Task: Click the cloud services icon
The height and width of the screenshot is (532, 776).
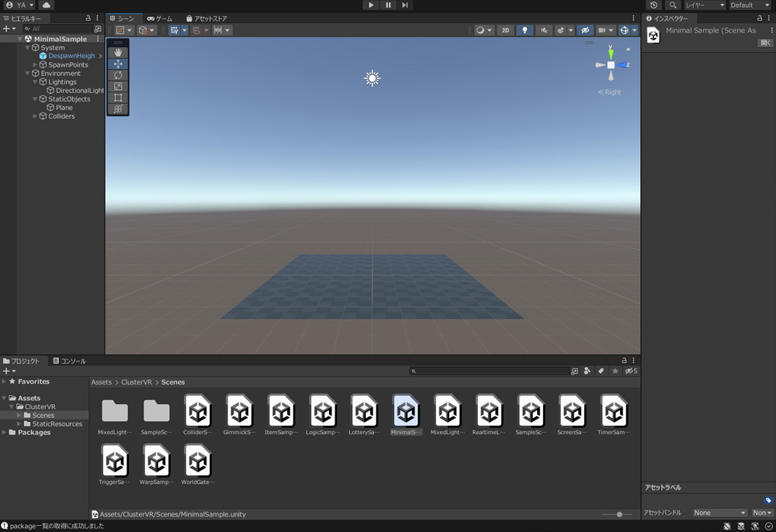Action: tap(47, 5)
